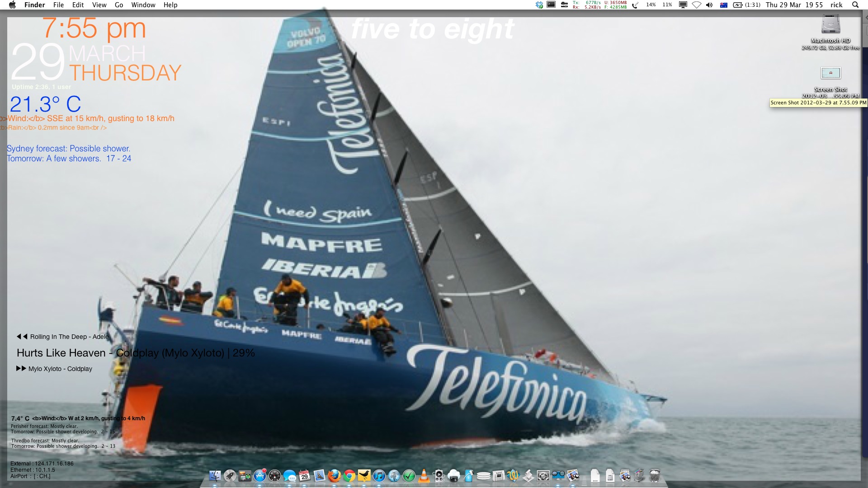The image size is (868, 488).
Task: Open Spotlight search magnifier
Action: tap(855, 5)
